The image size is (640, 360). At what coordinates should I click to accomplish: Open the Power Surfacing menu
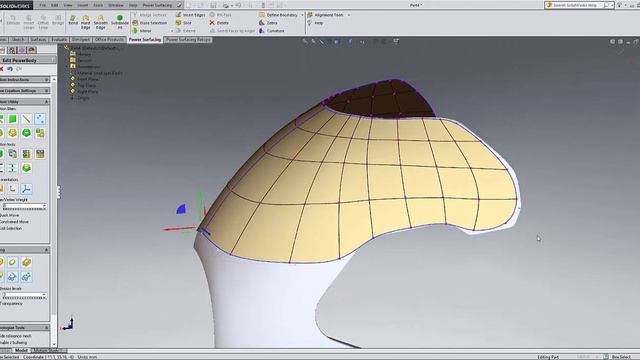click(157, 5)
